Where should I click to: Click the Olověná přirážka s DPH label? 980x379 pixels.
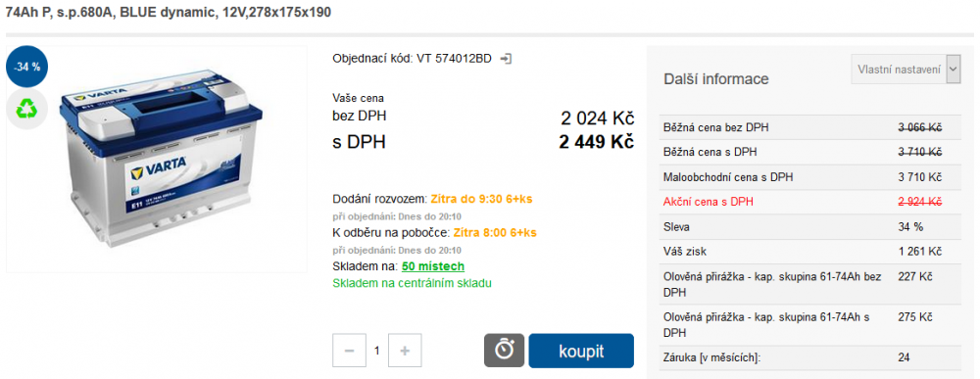tap(768, 325)
